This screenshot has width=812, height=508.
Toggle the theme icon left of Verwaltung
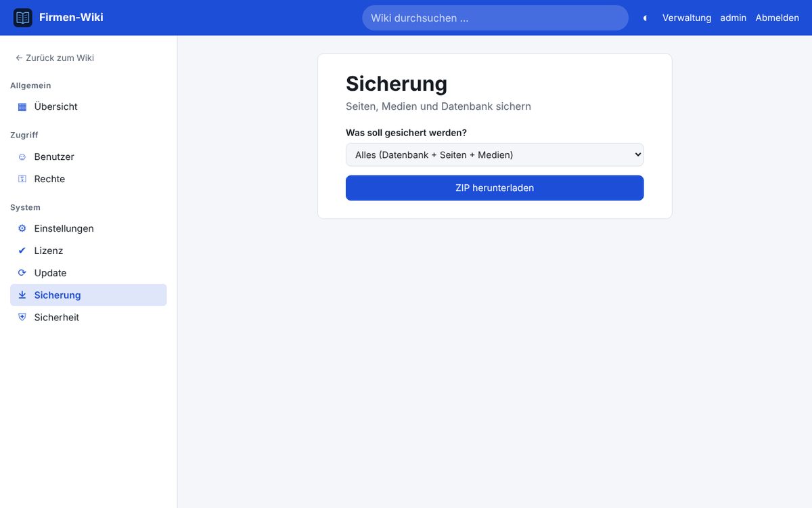pyautogui.click(x=645, y=18)
